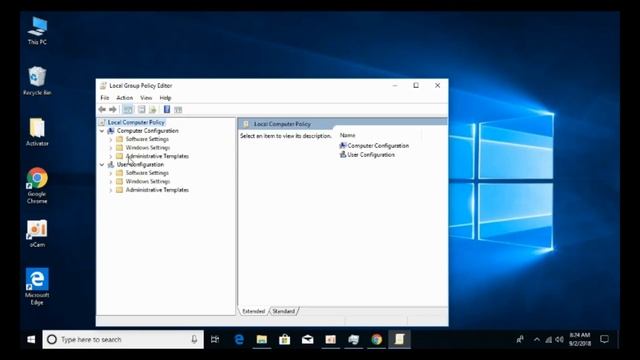Open Mail from the taskbar
The height and width of the screenshot is (360, 640).
point(307,339)
